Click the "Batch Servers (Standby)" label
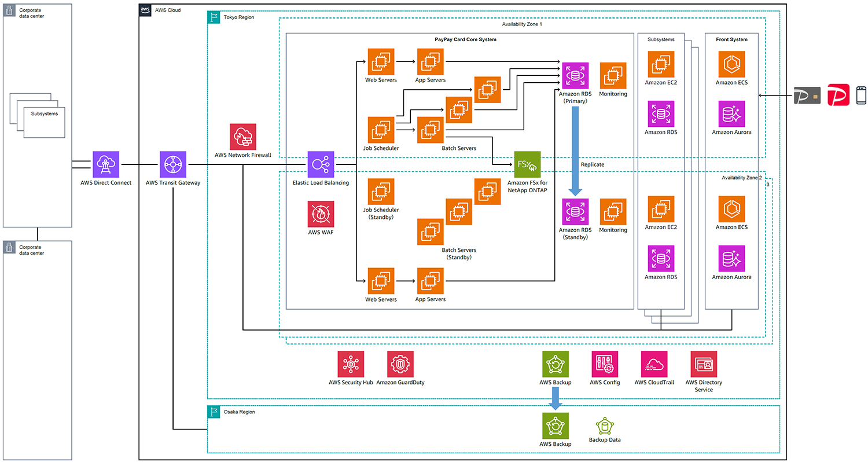Image resolution: width=868 pixels, height=462 pixels. (459, 254)
